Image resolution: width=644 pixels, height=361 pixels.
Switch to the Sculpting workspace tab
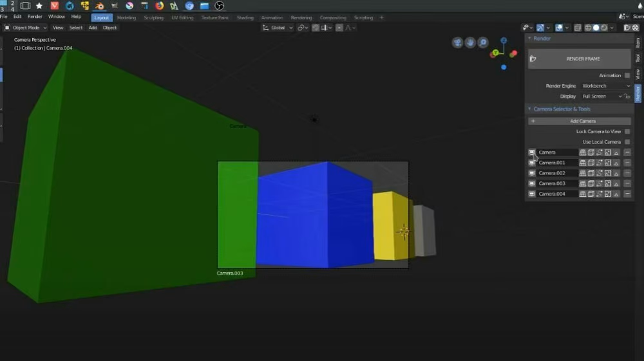(x=153, y=17)
